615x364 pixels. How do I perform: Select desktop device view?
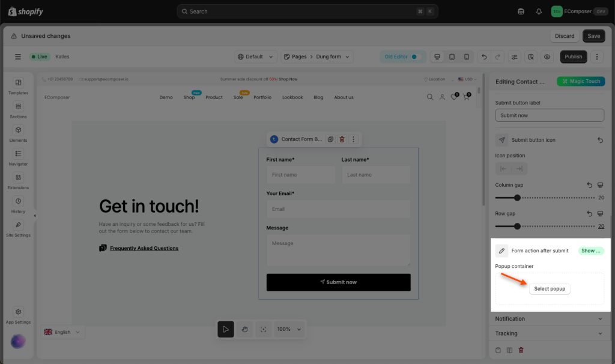tap(437, 57)
